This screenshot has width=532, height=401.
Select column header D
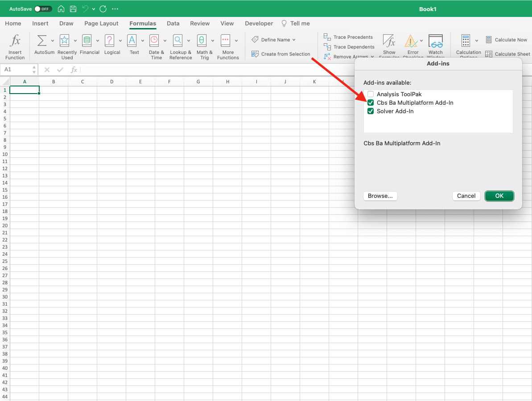111,82
